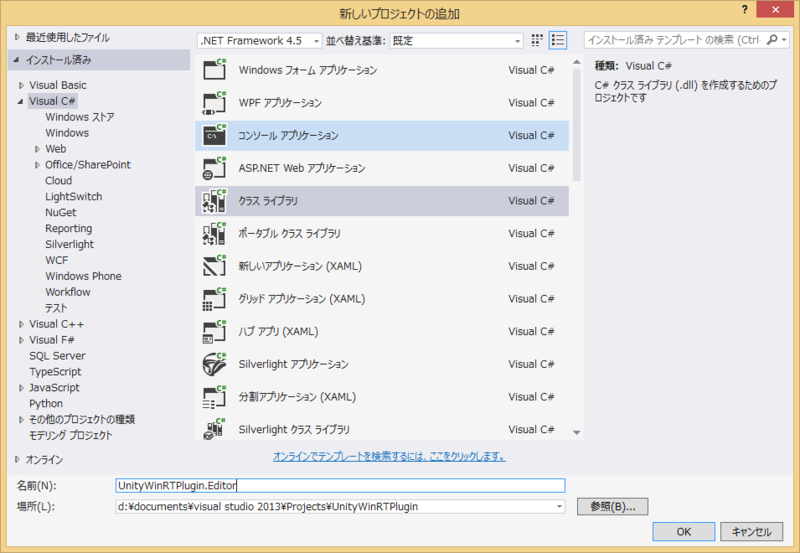
Task: Click the キャンセル button
Action: (x=752, y=532)
